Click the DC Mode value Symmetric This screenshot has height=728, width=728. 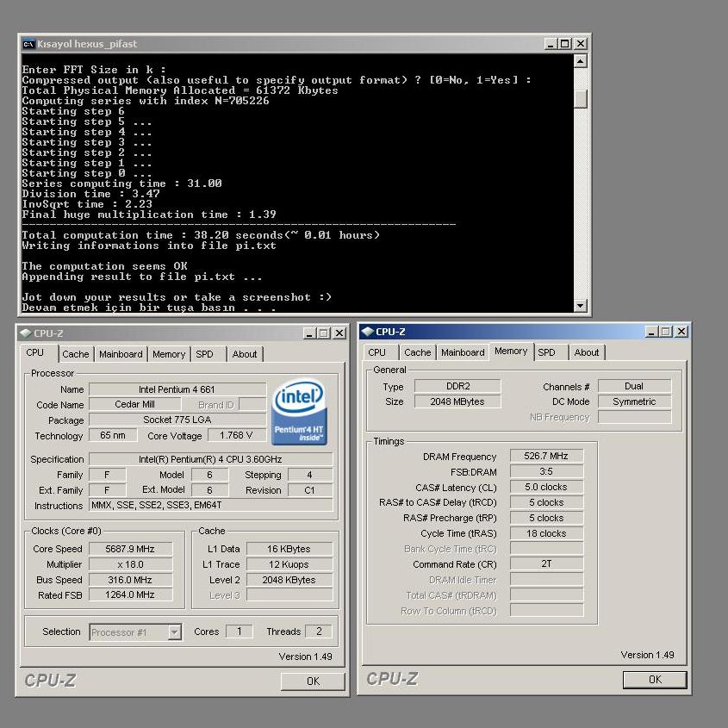[x=634, y=401]
